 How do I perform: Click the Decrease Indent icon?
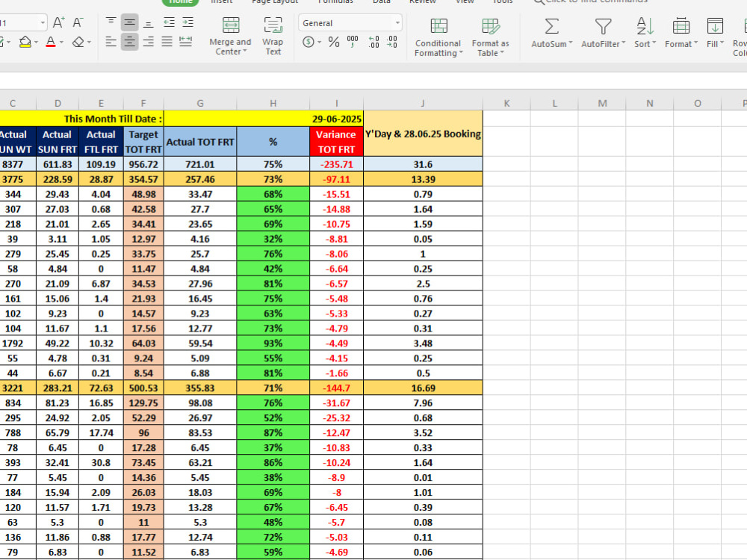pos(169,22)
